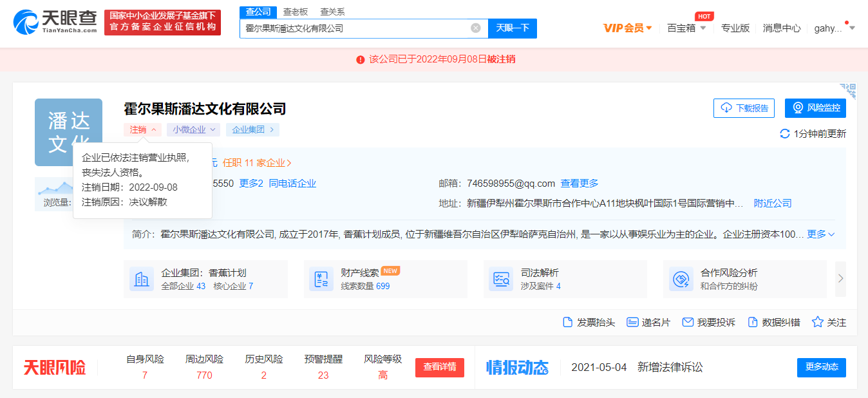The image size is (868, 398).
Task: Open 司法解析 judicial analysis icon
Action: pyautogui.click(x=500, y=280)
